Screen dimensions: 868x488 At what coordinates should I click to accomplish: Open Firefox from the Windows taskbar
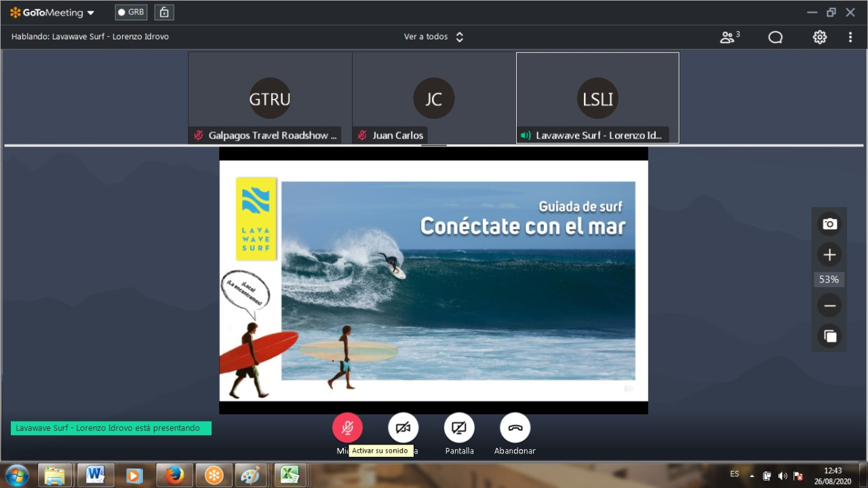pyautogui.click(x=174, y=475)
